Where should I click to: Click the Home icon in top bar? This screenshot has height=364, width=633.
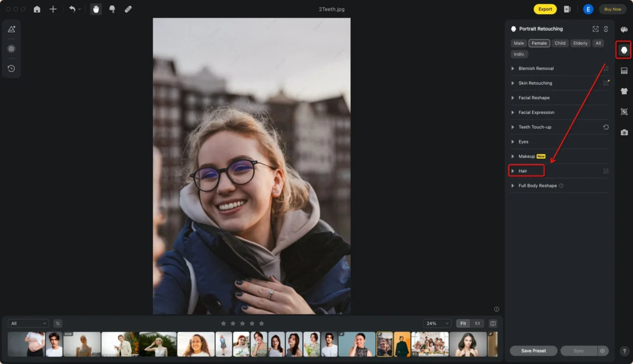37,9
